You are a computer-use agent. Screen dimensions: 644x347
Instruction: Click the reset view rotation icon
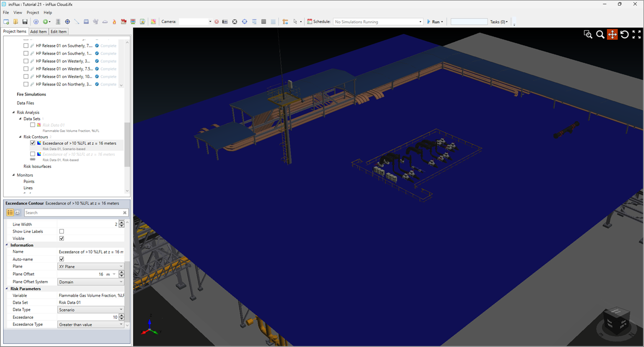[624, 34]
